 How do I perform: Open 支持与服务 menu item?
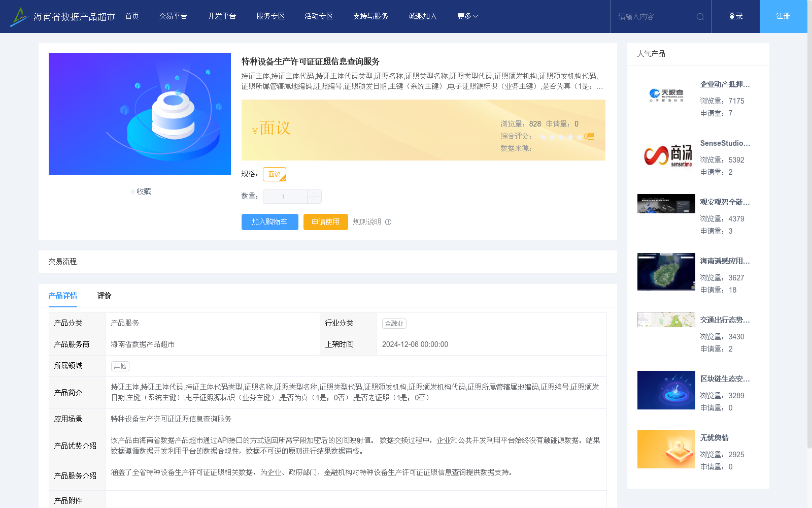370,16
